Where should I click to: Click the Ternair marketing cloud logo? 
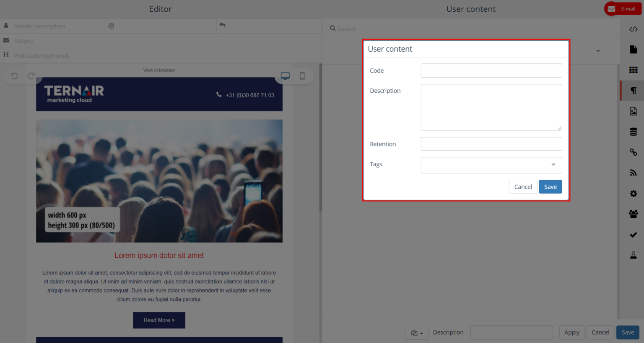(x=74, y=94)
